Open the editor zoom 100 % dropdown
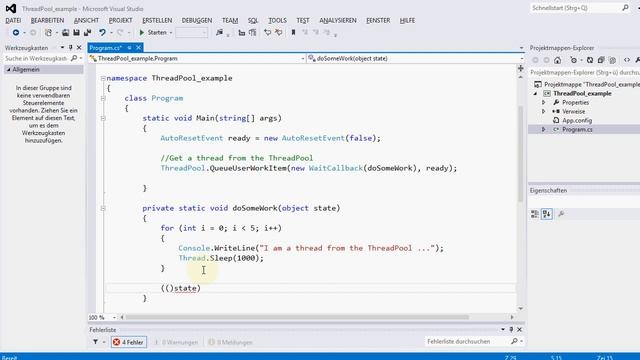Viewport: 640px width, 360px height. pyautogui.click(x=114, y=317)
